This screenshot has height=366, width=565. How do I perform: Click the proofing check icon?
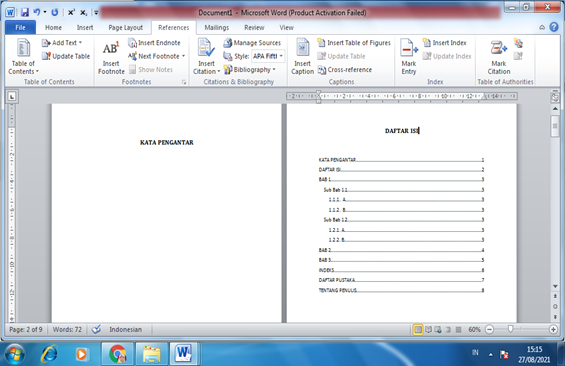96,329
